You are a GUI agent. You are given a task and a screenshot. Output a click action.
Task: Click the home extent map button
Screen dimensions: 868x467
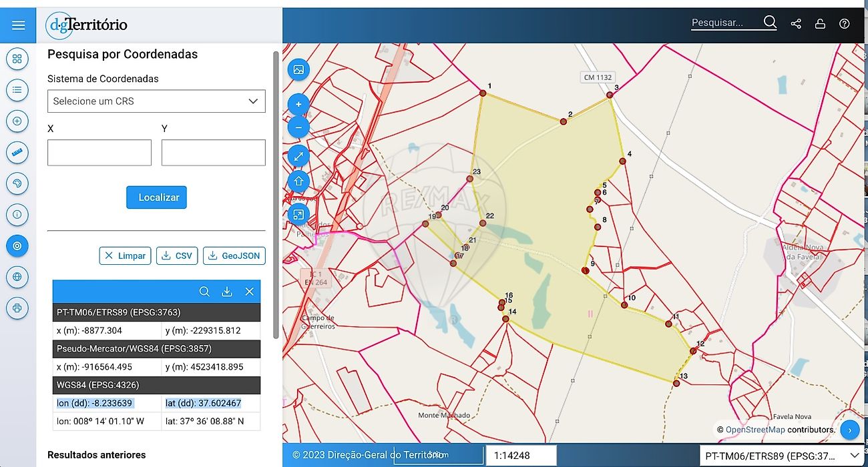pyautogui.click(x=298, y=181)
